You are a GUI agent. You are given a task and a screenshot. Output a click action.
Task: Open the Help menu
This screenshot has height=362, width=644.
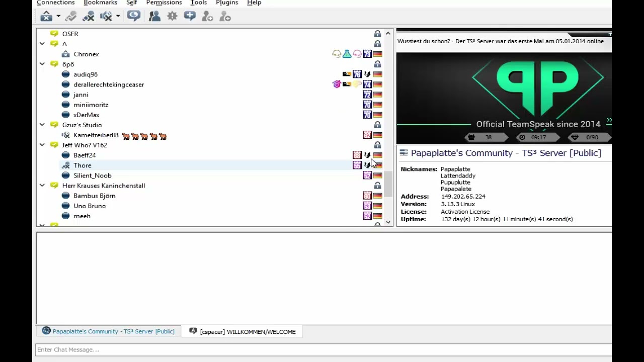[x=254, y=3]
